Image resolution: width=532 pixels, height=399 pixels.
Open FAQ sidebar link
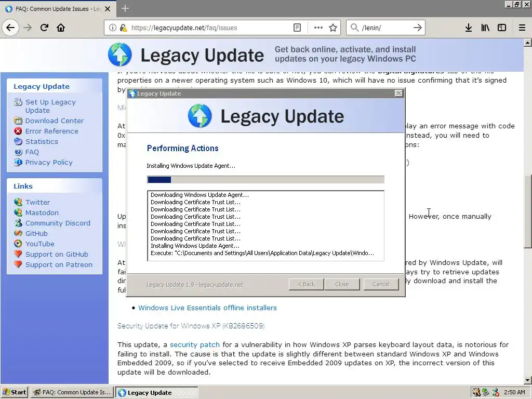click(x=32, y=152)
